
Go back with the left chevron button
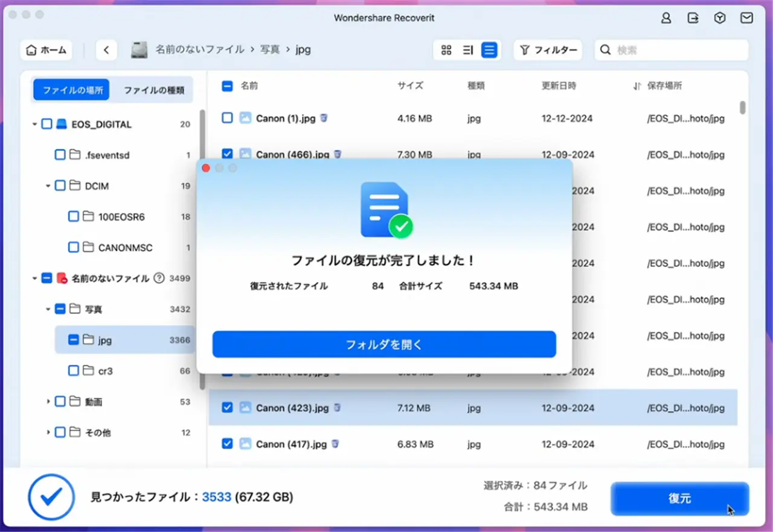[x=106, y=50]
